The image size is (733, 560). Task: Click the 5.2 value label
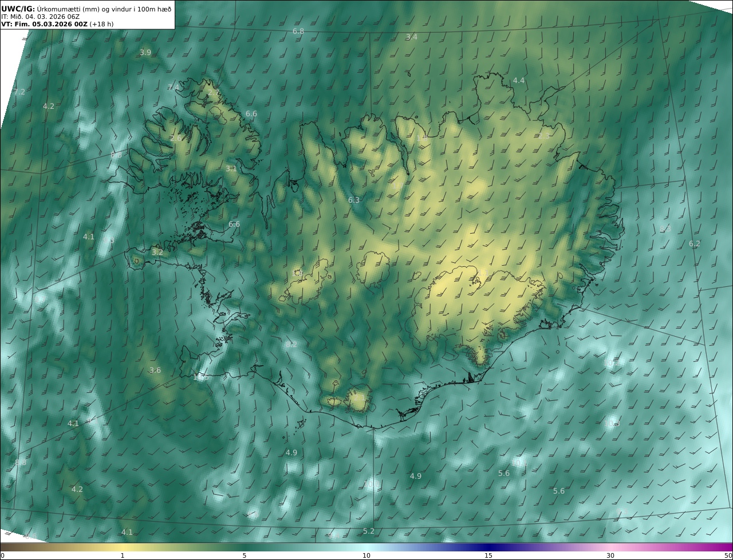[369, 531]
